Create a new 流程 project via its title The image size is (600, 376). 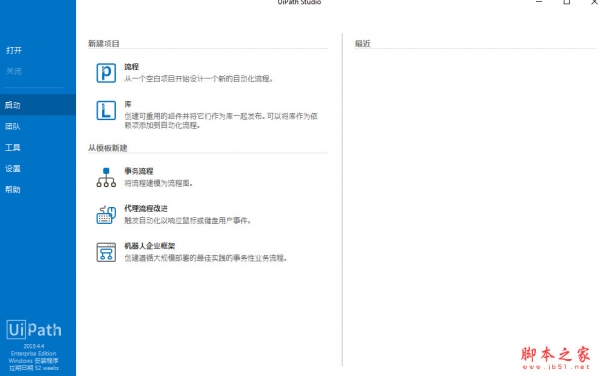[x=131, y=67]
